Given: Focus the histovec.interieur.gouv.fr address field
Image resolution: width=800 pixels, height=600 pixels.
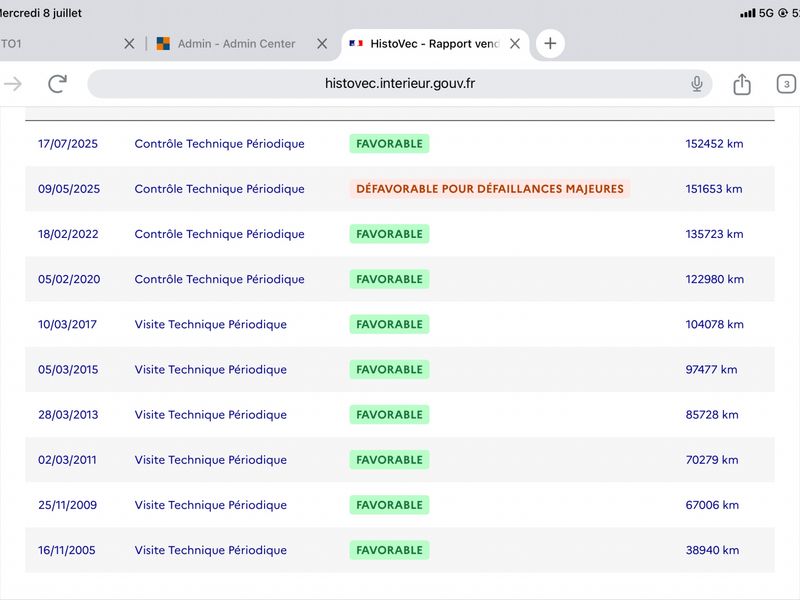Looking at the screenshot, I should (x=399, y=84).
